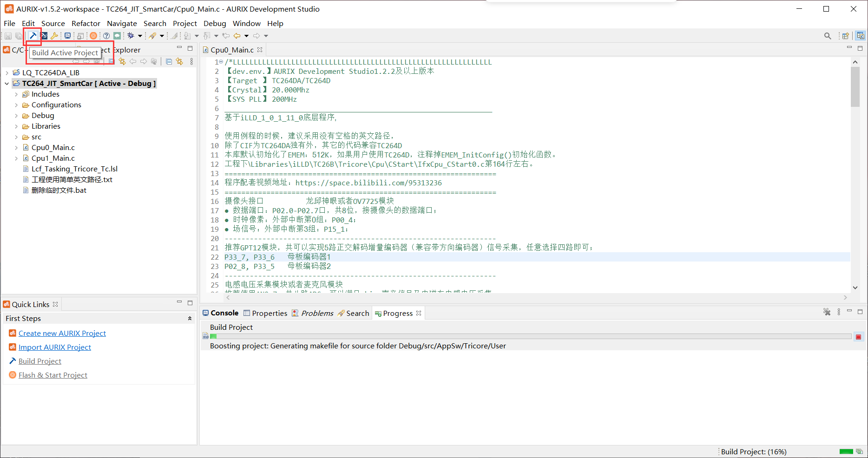Open the Window menu
Image resolution: width=868 pixels, height=458 pixels.
(x=247, y=23)
